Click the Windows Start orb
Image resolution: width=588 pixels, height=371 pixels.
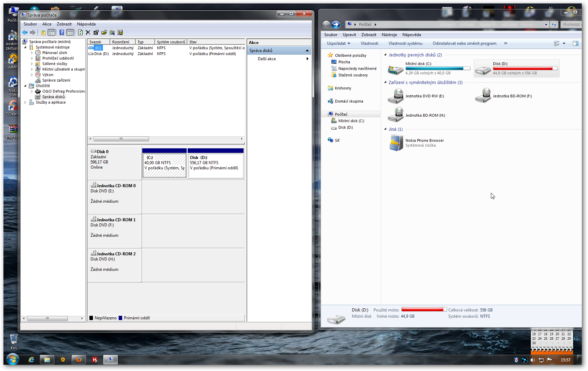(x=12, y=360)
